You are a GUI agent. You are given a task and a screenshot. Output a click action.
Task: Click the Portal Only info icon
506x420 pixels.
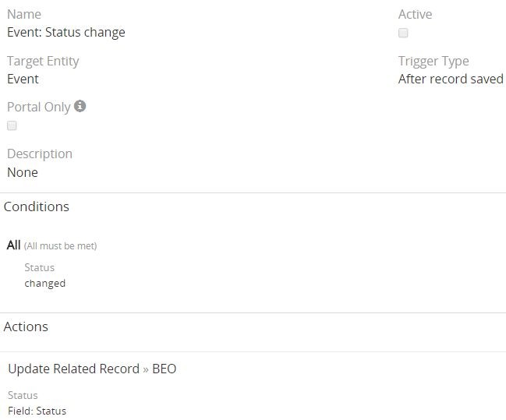pos(80,106)
